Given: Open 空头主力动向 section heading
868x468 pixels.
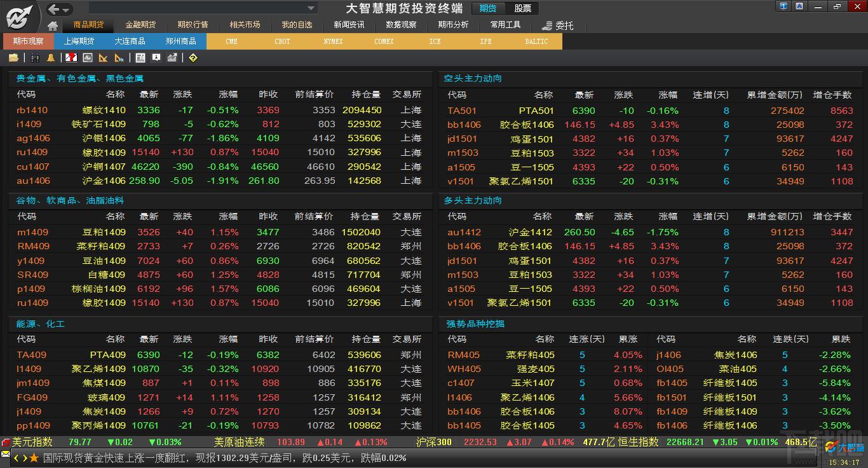Looking at the screenshot, I should coord(473,79).
